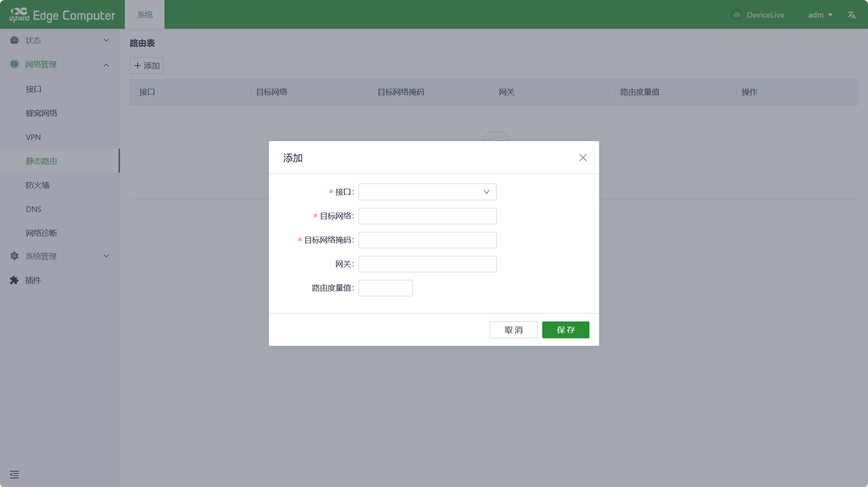Image resolution: width=868 pixels, height=487 pixels.
Task: Open the 接口 dropdown in dialog
Action: click(x=427, y=192)
